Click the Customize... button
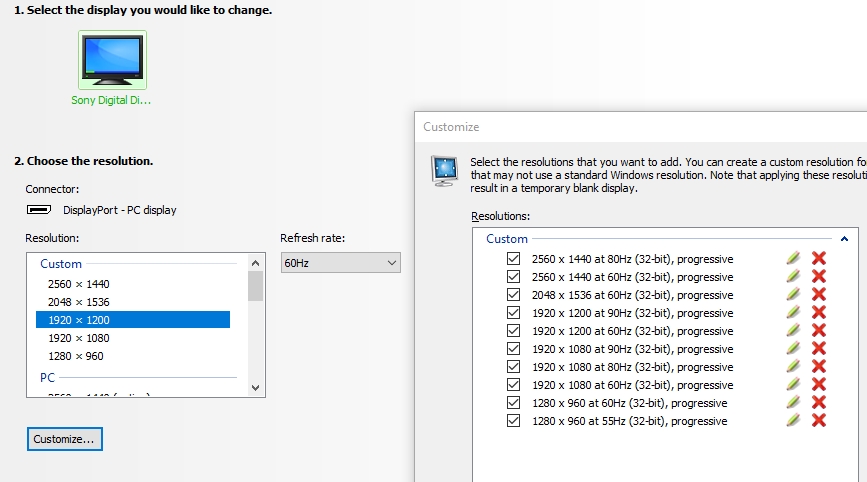This screenshot has width=867, height=482. (65, 439)
